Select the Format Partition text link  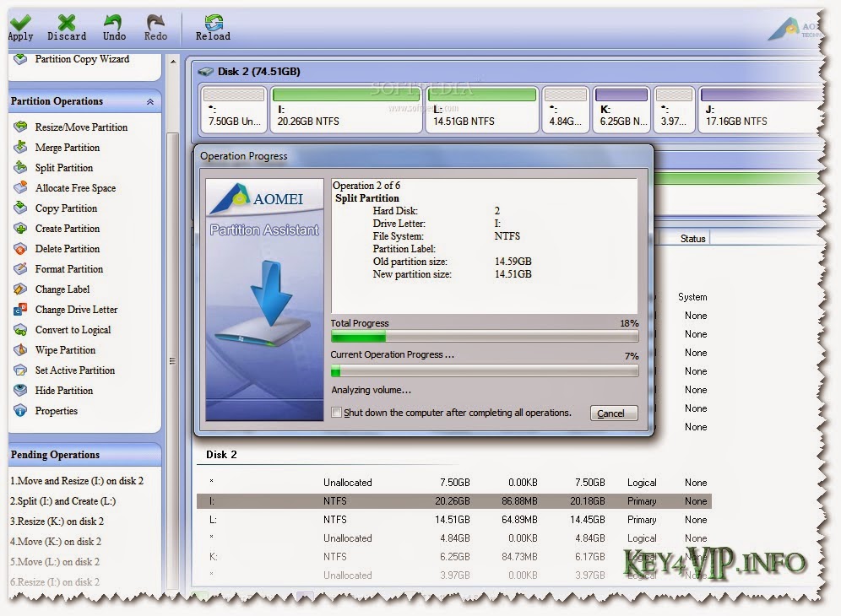pyautogui.click(x=69, y=269)
